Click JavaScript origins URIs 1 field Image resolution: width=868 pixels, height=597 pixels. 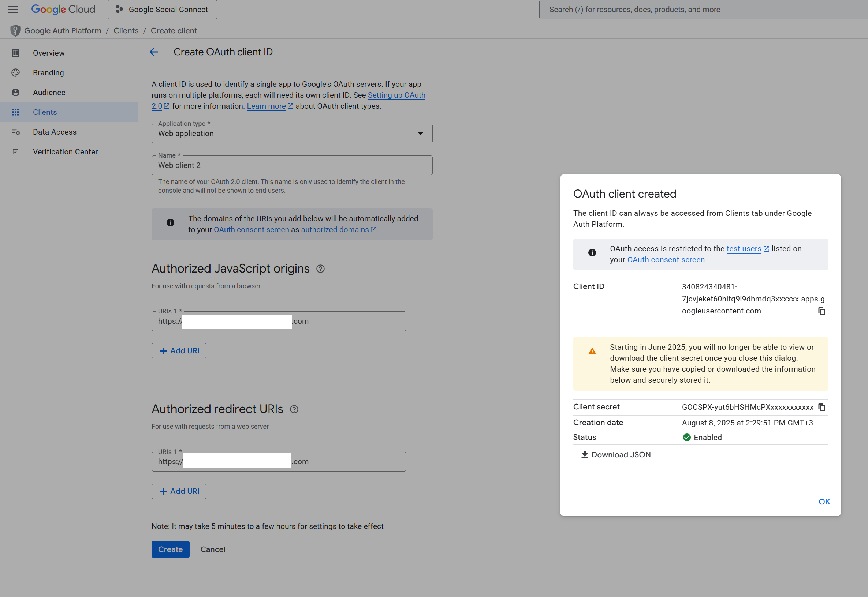click(x=279, y=321)
